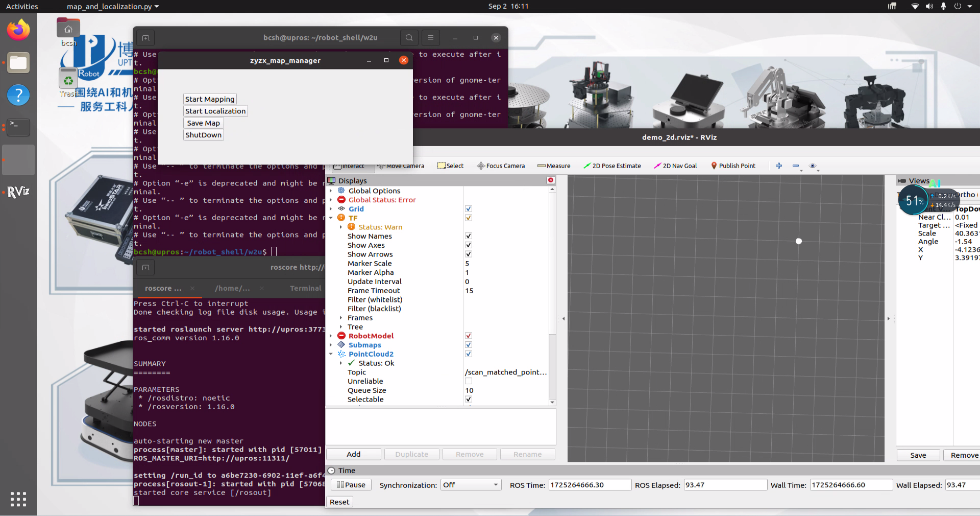
Task: Open Files from the Ubuntu dock
Action: tap(18, 63)
